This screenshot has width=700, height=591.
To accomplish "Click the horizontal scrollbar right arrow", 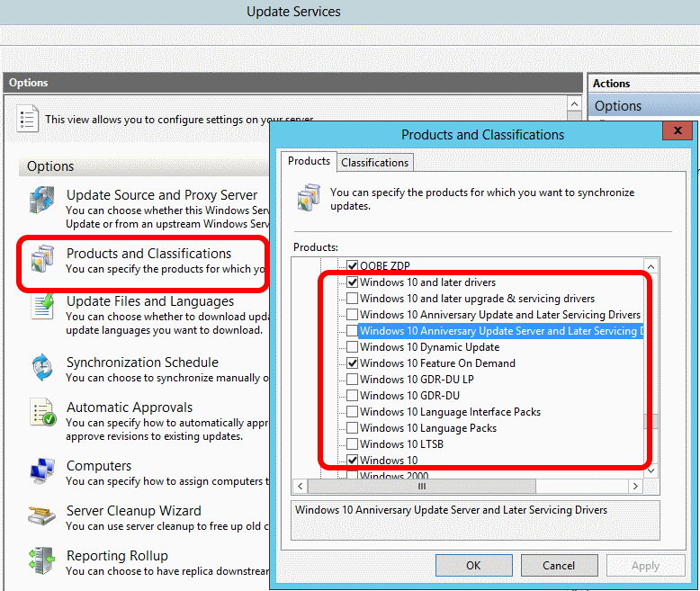I will 635,487.
